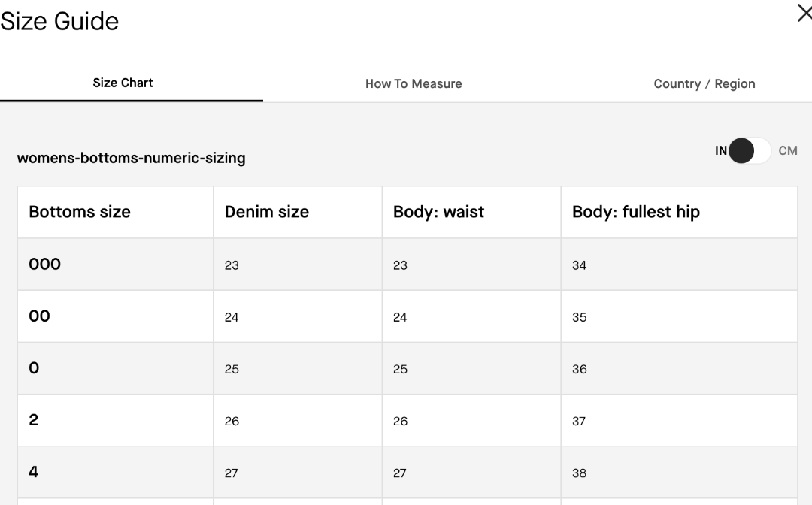Toggle the IN/CM unit switch
Viewport: 812px width, 505px height.
point(750,150)
